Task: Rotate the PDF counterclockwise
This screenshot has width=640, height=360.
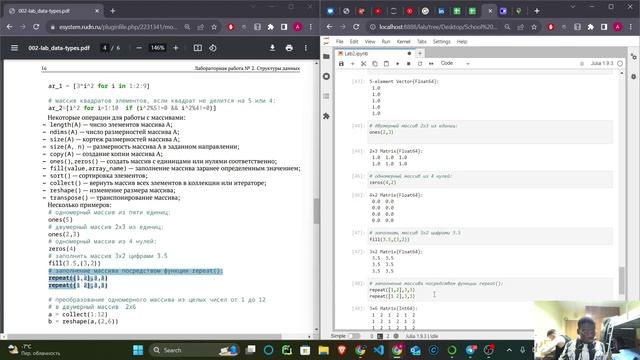Action: [213, 48]
